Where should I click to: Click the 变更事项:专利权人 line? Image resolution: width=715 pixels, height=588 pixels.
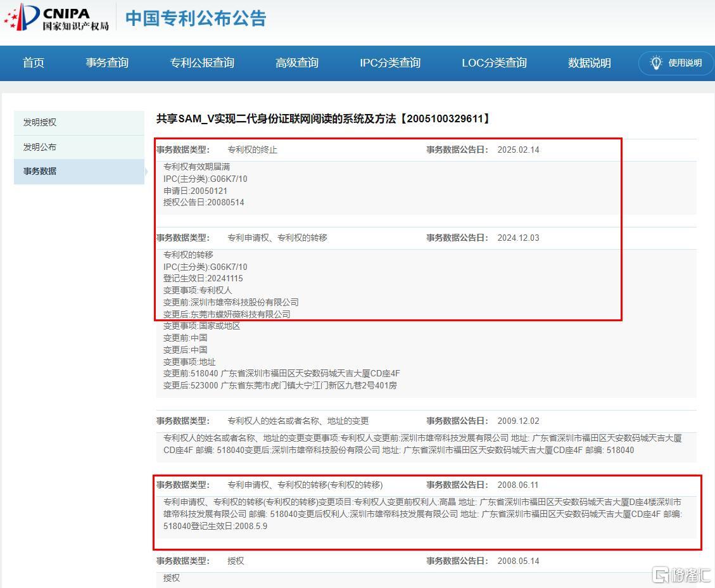[198, 291]
